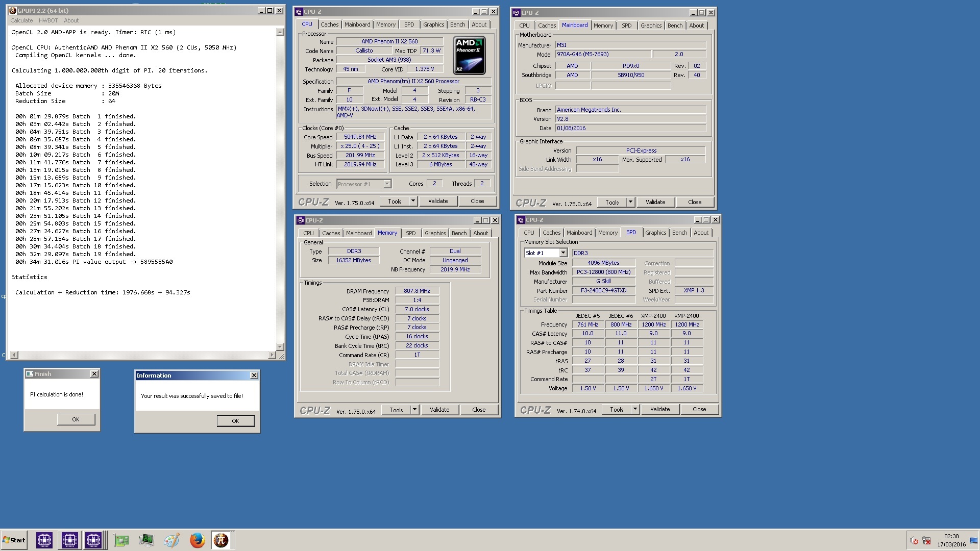Click the Core VID value 1.375 V

[x=424, y=69]
